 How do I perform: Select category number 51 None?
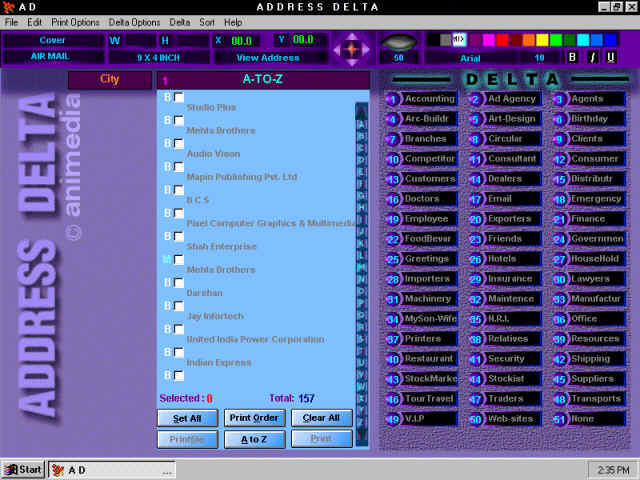tap(589, 419)
